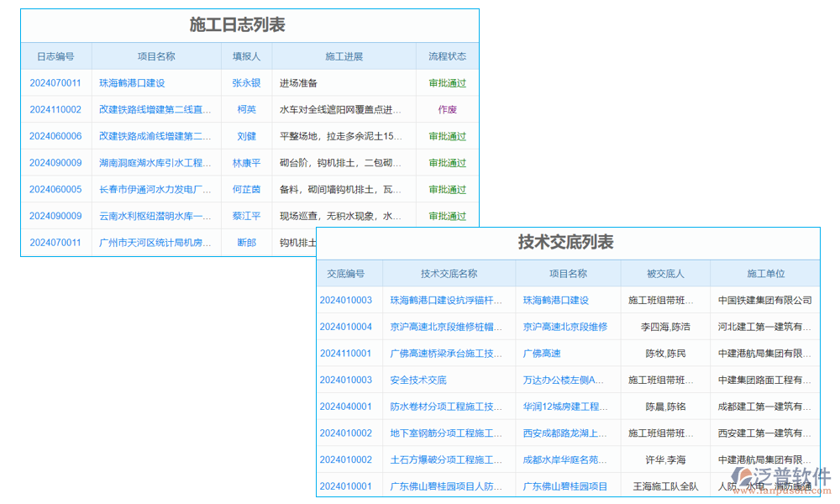Click 审批通过 status for log 2024060006

tap(447, 136)
